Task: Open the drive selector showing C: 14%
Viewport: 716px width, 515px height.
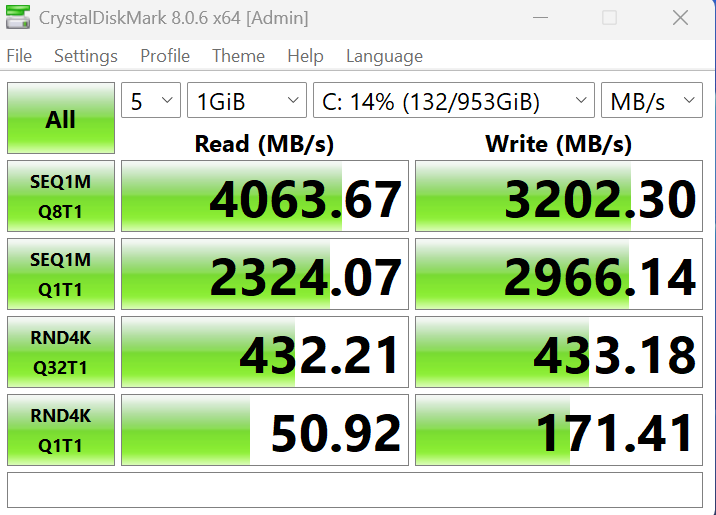Action: coord(454,100)
